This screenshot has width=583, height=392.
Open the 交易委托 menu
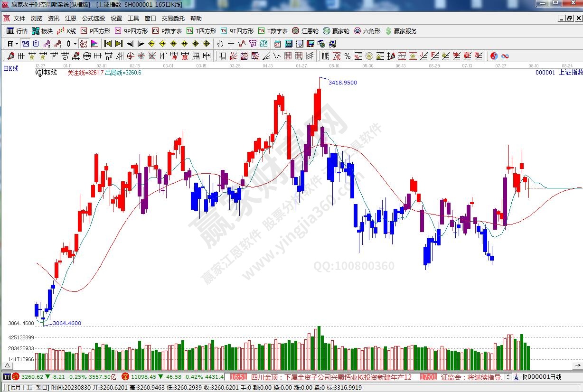coord(173,19)
